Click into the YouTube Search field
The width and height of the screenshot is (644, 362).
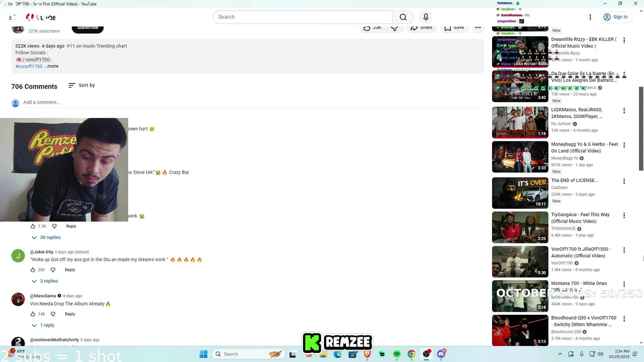(x=303, y=17)
